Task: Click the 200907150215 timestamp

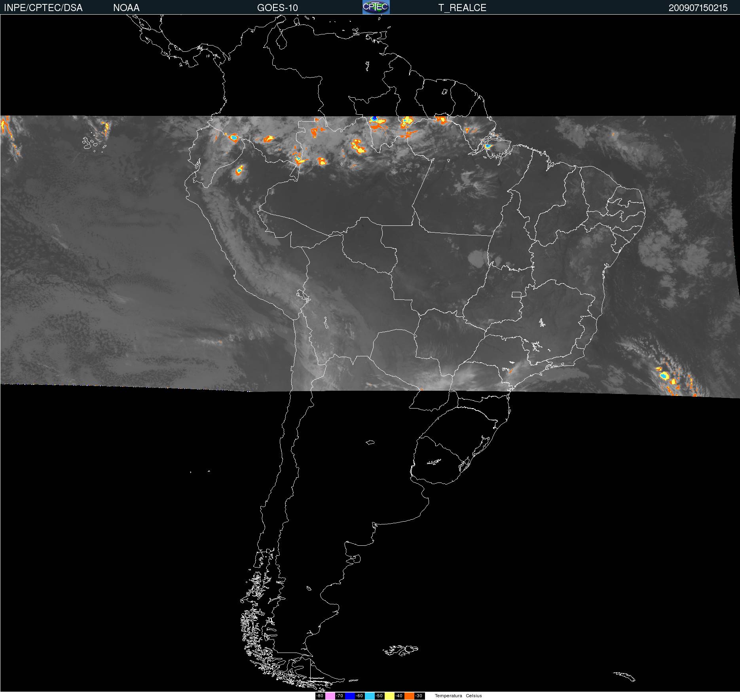Action: tap(698, 8)
